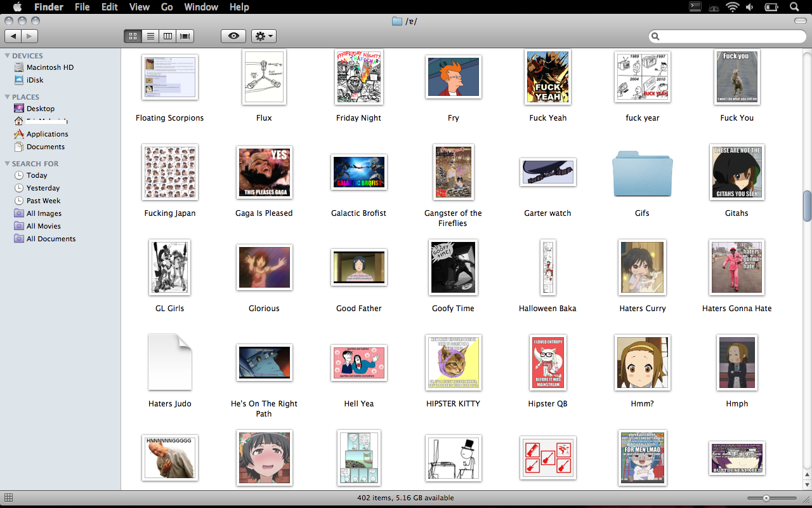Open the File menu
This screenshot has height=508, width=812.
pyautogui.click(x=82, y=7)
